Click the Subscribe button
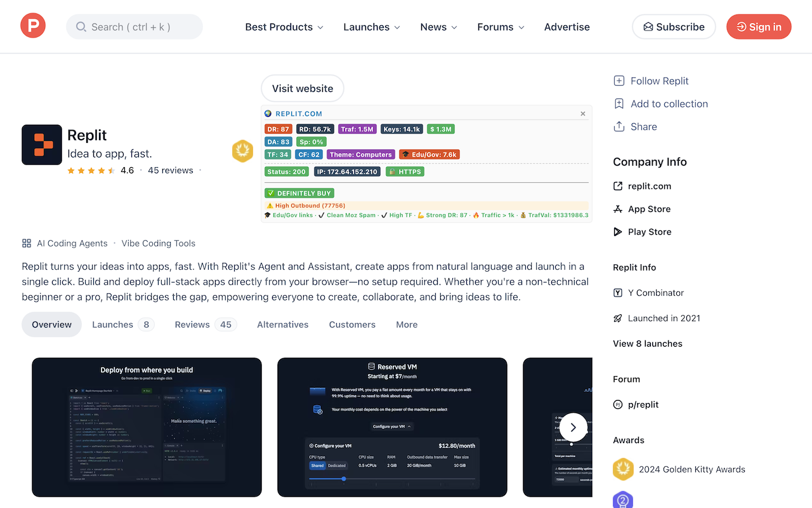Image resolution: width=812 pixels, height=508 pixels. coord(674,27)
